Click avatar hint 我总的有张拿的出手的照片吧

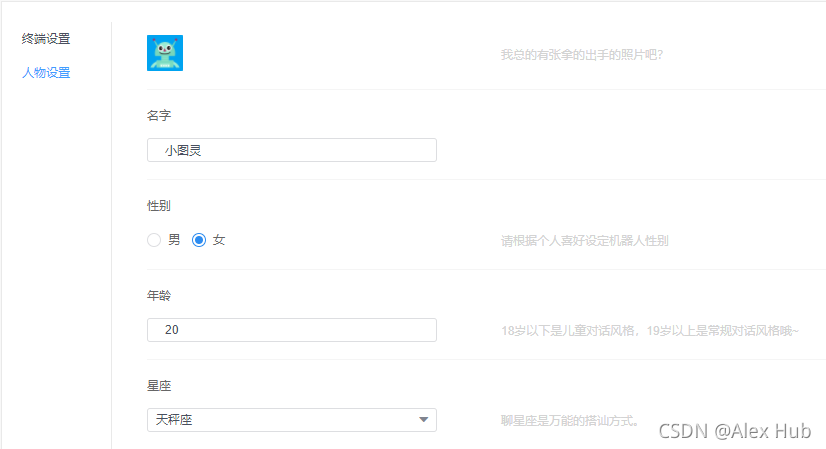pyautogui.click(x=582, y=55)
